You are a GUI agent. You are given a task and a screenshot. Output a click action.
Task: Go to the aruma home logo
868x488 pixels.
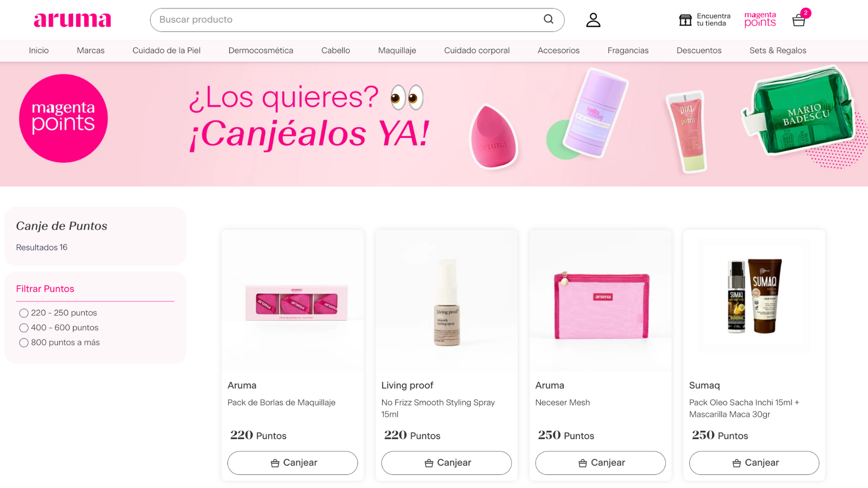point(72,20)
